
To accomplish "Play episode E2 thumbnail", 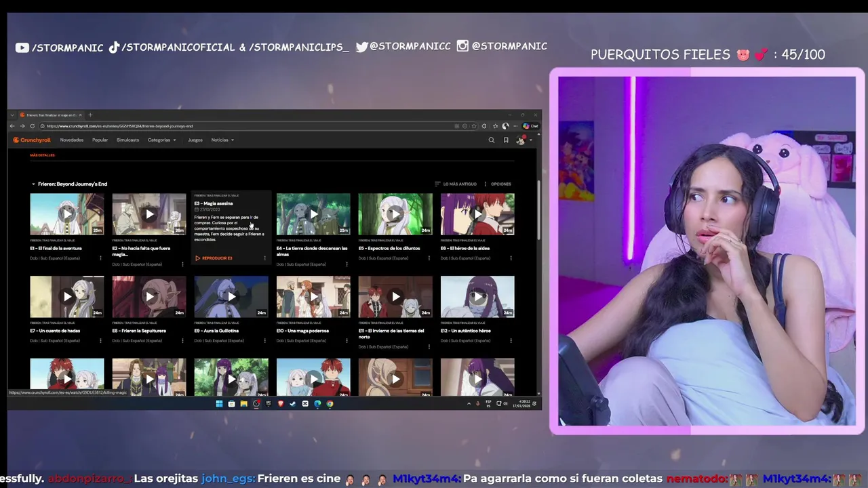I will (x=149, y=214).
